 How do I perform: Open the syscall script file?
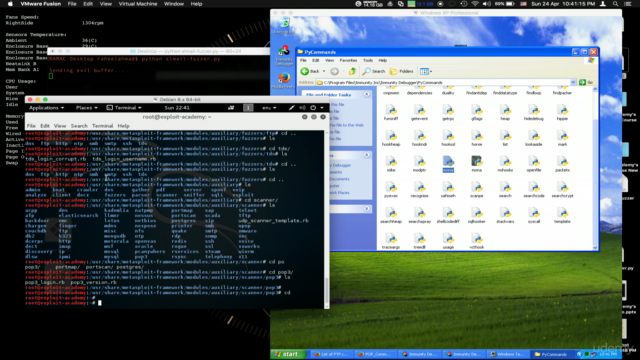(x=533, y=215)
